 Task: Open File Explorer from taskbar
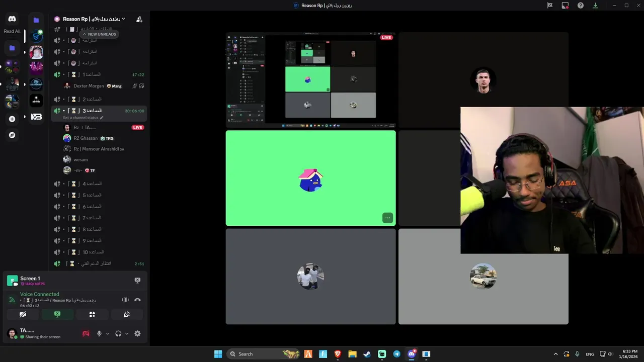pyautogui.click(x=352, y=354)
